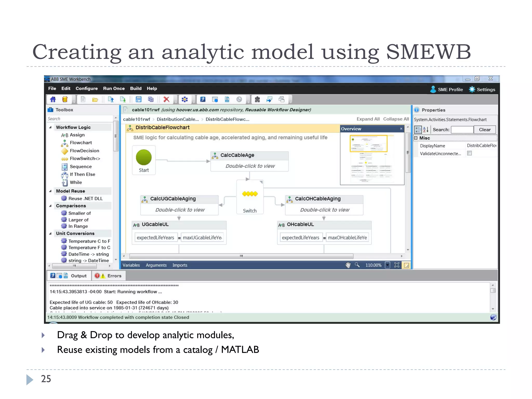Open the Variables panel
532x399 pixels.
131,265
